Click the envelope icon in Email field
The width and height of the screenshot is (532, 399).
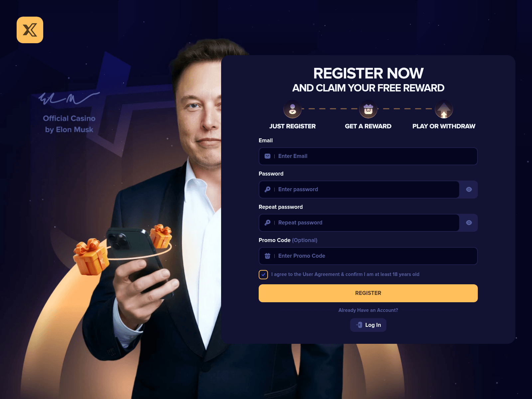click(x=267, y=156)
